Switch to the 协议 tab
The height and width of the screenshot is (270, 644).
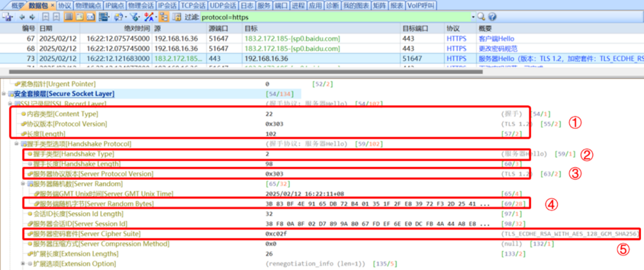[x=64, y=5]
